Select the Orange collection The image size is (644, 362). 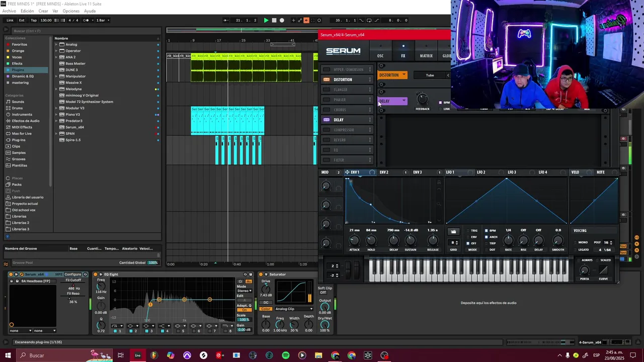pos(18,51)
